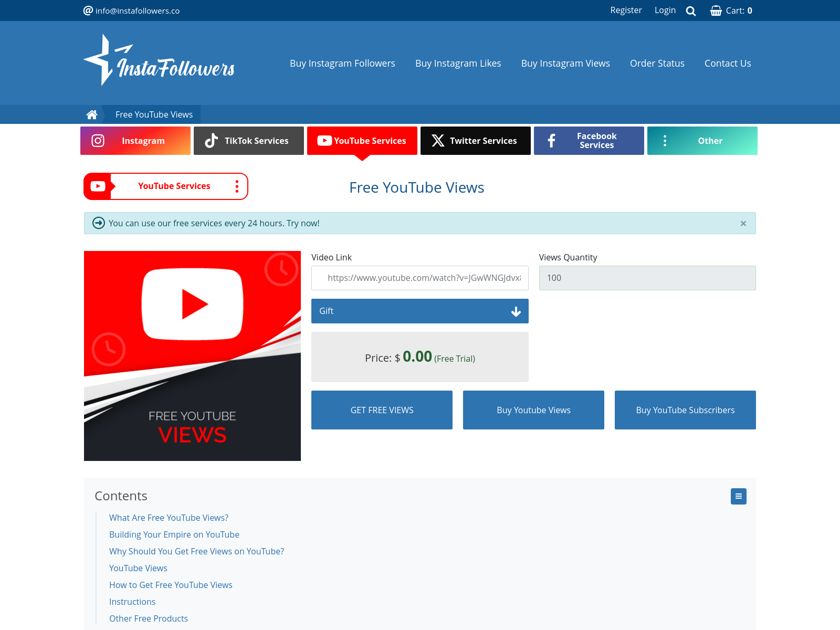The image size is (840, 630).
Task: Open the search magnifier icon
Action: pos(691,11)
